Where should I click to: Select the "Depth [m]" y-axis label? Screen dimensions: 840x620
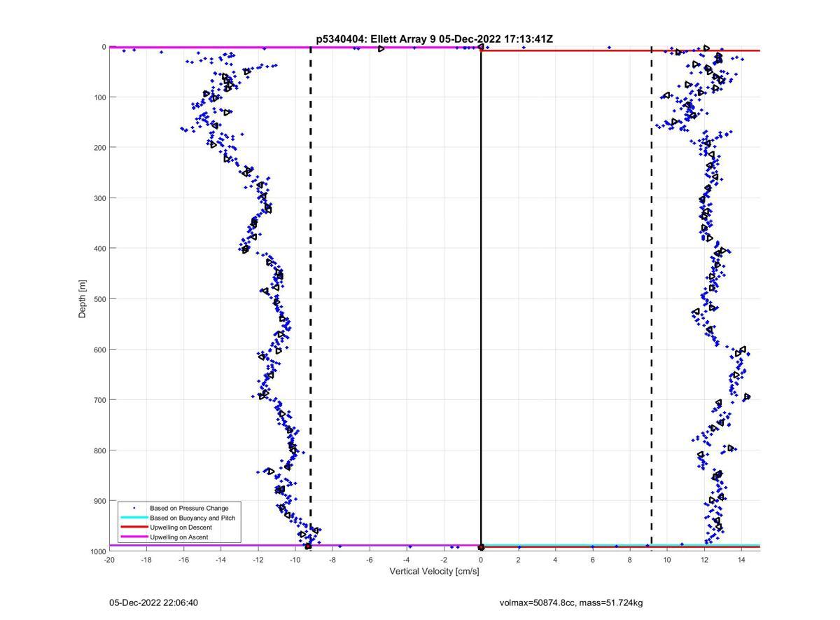(83, 299)
